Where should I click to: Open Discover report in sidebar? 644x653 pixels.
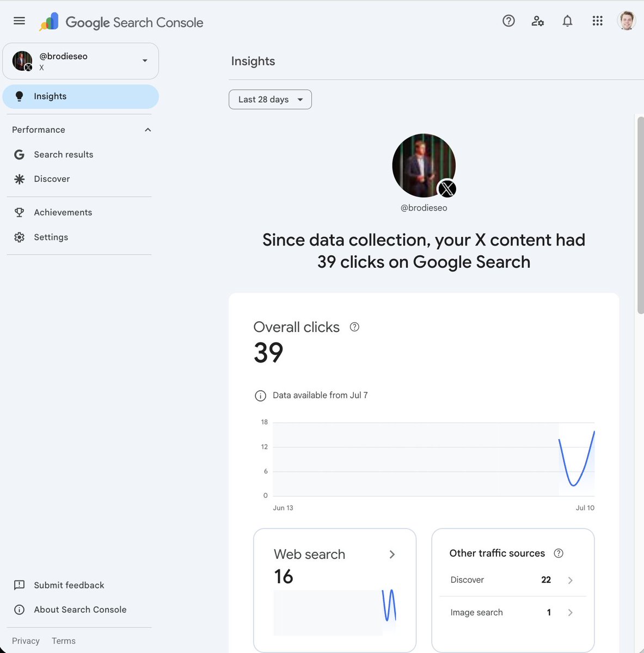pos(81,179)
